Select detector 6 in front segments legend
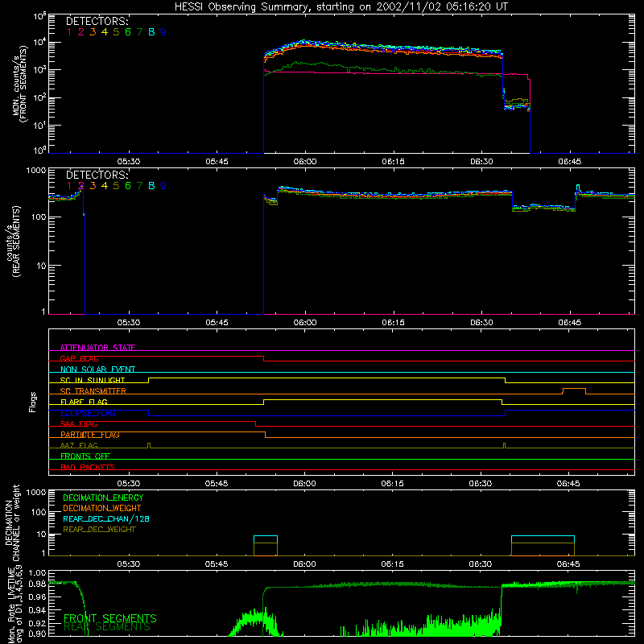This screenshot has width=644, height=644. [x=128, y=32]
